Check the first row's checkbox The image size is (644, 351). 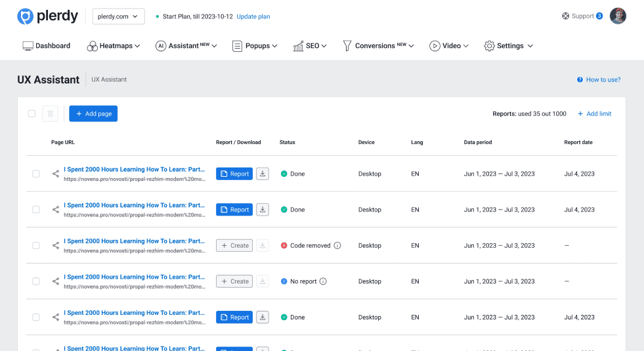36,174
